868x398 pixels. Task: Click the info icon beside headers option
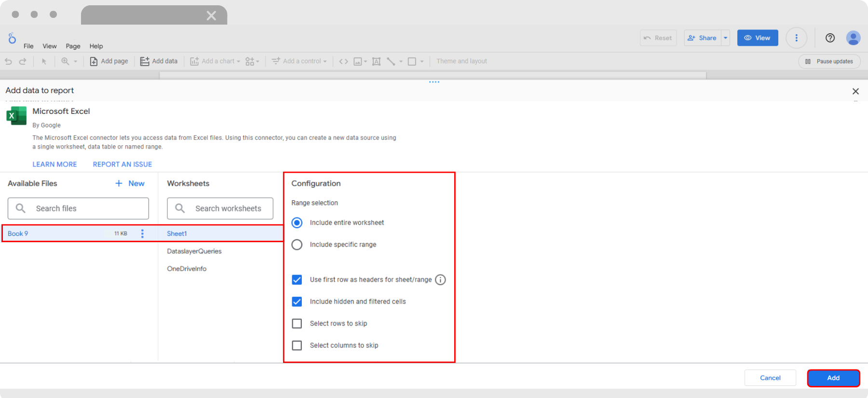(x=440, y=280)
